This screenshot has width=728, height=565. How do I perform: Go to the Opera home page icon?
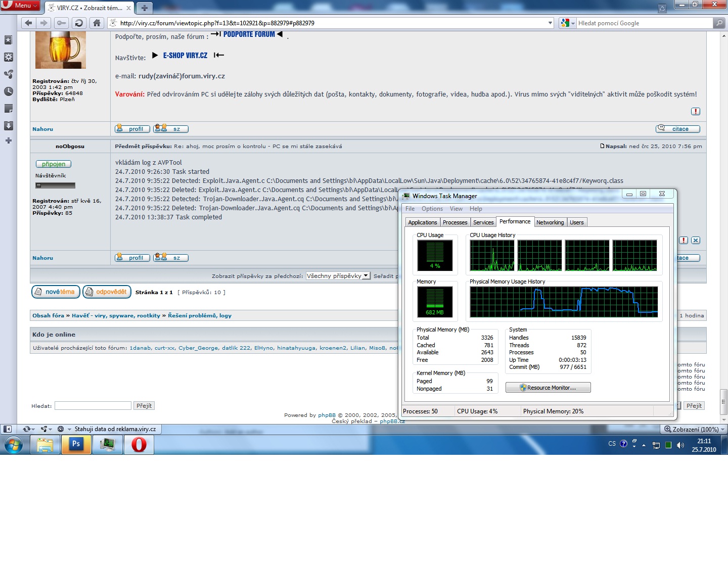pos(97,23)
